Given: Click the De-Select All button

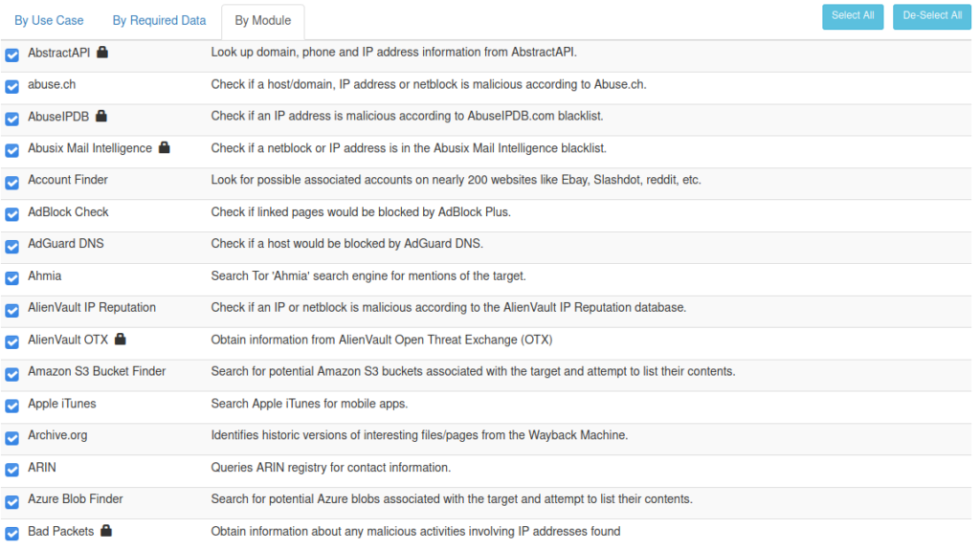Looking at the screenshot, I should [932, 16].
